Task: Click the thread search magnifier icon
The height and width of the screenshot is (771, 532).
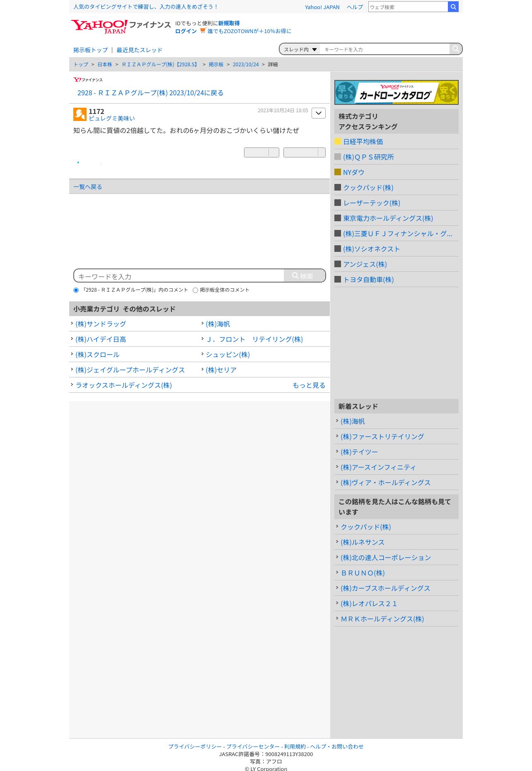Action: pos(455,49)
